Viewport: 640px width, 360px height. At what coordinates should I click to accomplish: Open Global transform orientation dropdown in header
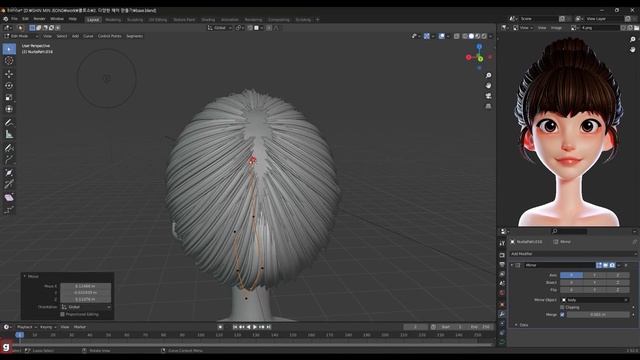tap(220, 28)
